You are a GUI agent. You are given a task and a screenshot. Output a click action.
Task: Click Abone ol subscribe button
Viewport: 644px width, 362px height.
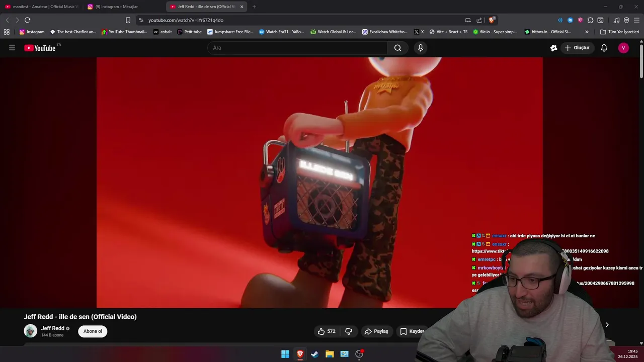point(93,331)
